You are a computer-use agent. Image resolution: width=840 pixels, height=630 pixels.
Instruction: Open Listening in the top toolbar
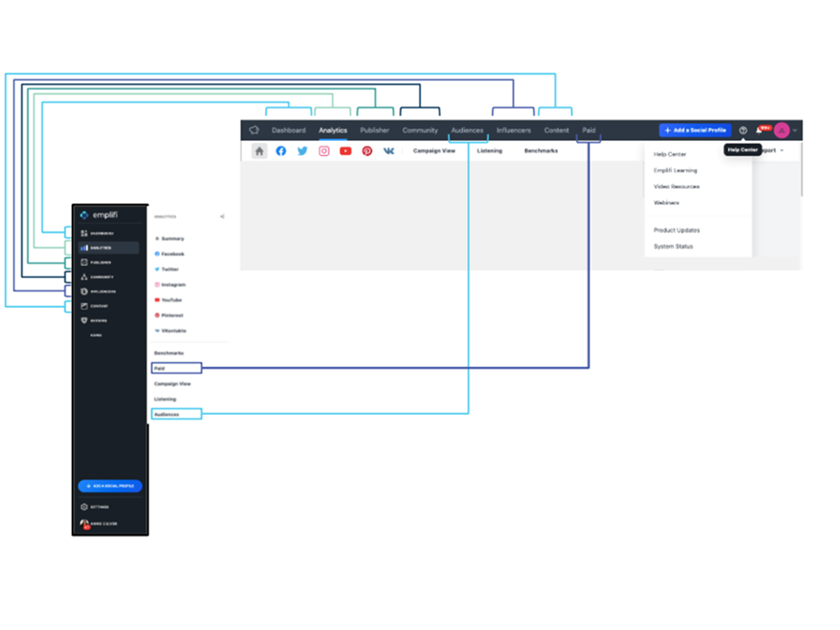pyautogui.click(x=490, y=151)
